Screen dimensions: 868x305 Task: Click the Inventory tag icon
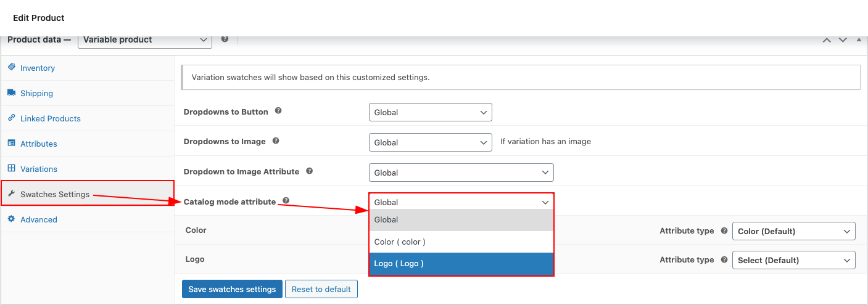click(11, 67)
